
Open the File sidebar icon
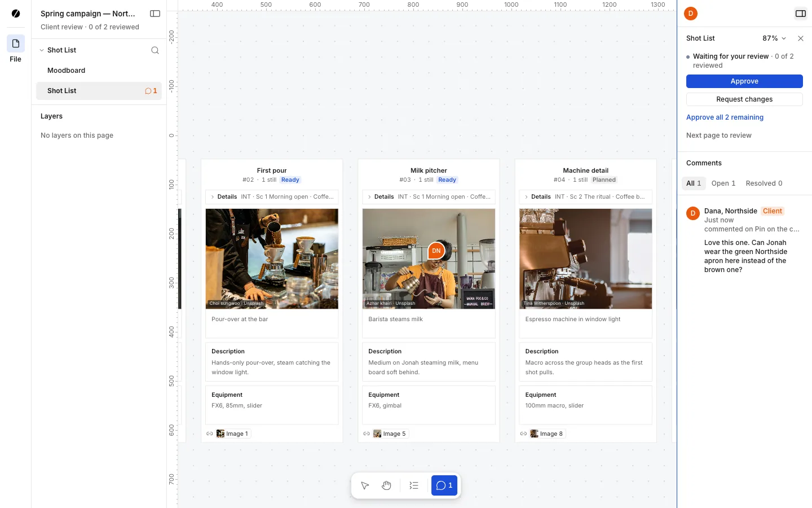tap(16, 44)
